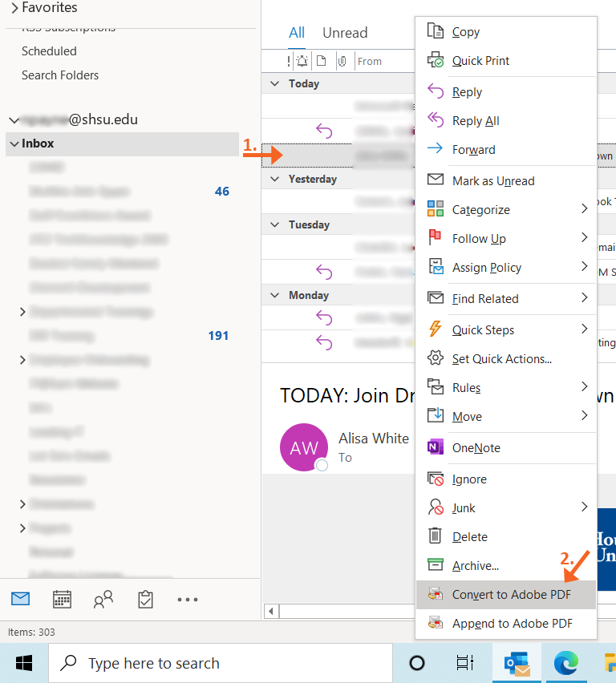This screenshot has width=616, height=683.
Task: Open the Categorize submenu
Action: click(x=480, y=210)
